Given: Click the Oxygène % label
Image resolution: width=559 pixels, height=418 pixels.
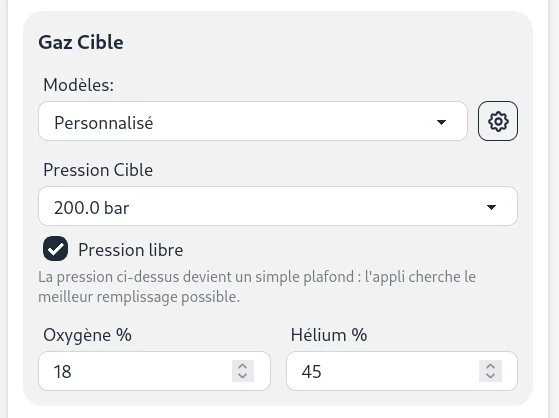Looking at the screenshot, I should tap(87, 335).
